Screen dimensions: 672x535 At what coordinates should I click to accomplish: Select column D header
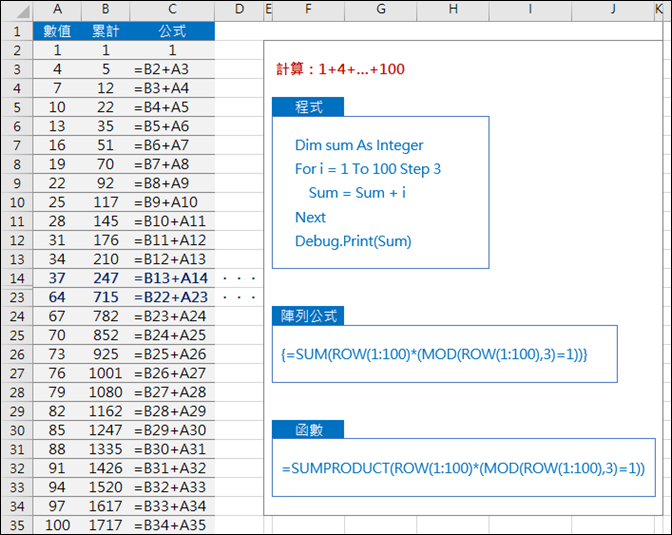239,9
